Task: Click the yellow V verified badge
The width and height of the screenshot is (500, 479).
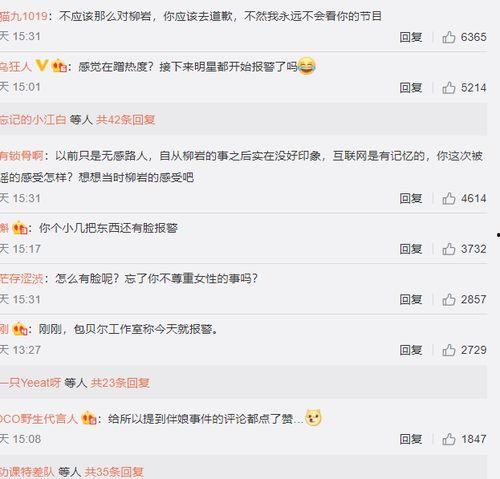Action: click(42, 65)
